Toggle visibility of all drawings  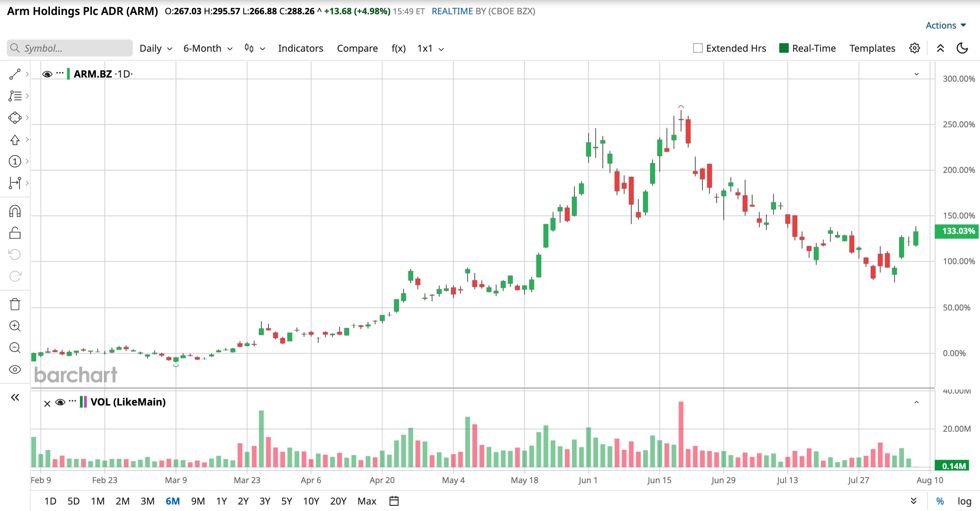pyautogui.click(x=15, y=369)
